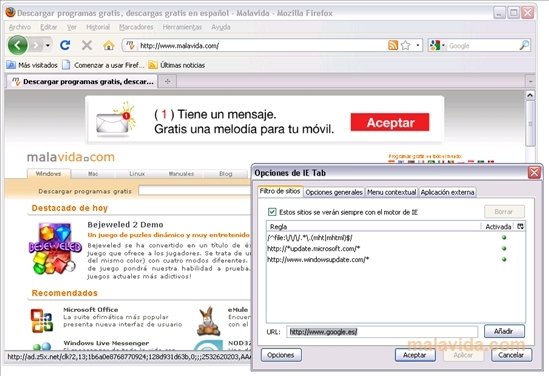The image size is (549, 376).
Task: Select the Linux site tab
Action: pyautogui.click(x=137, y=174)
